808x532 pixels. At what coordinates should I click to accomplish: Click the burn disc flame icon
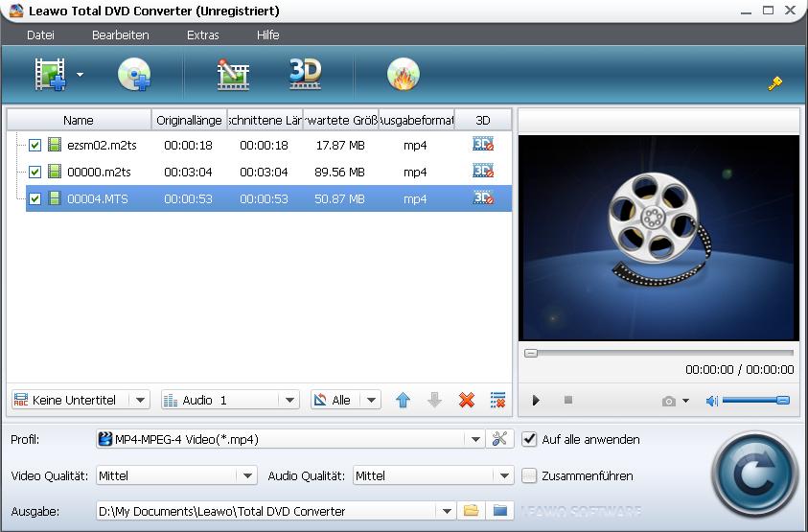coord(404,74)
